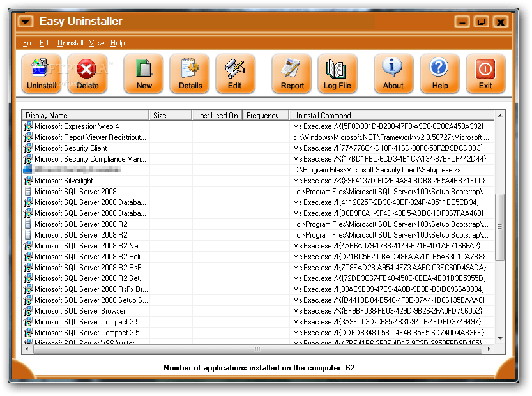Click the About information icon
The width and height of the screenshot is (532, 396).
(393, 73)
